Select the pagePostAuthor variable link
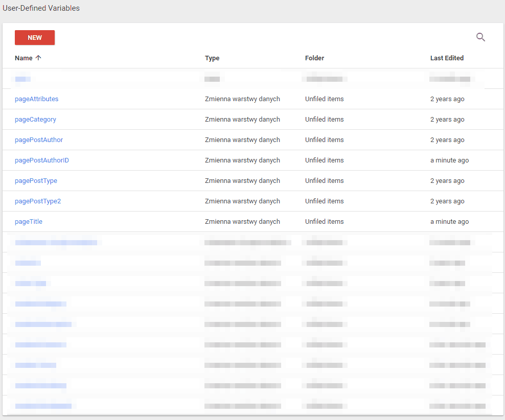This screenshot has height=420, width=505. click(39, 140)
